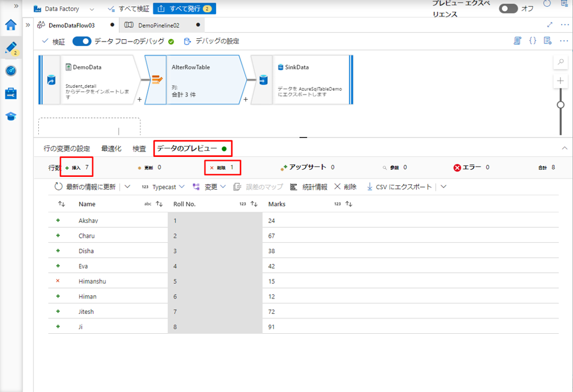This screenshot has height=392, width=573.
Task: Open the Manage toolbox icon
Action: (x=11, y=93)
